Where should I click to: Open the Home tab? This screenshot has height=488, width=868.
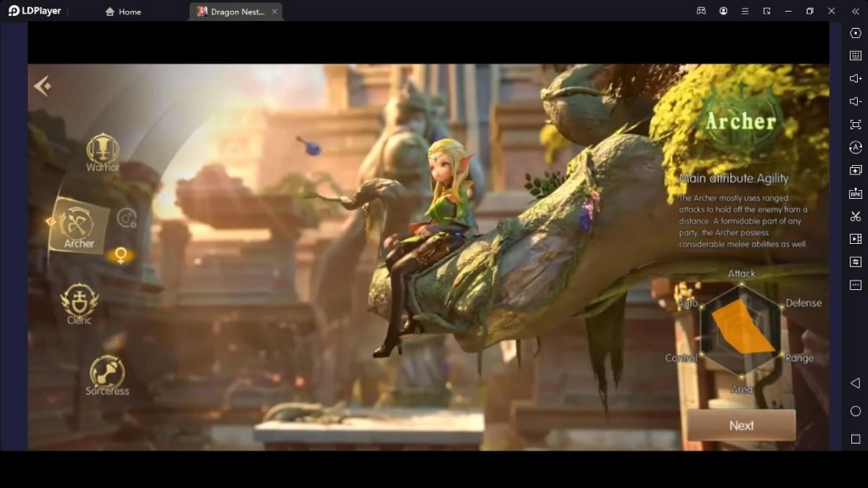124,12
